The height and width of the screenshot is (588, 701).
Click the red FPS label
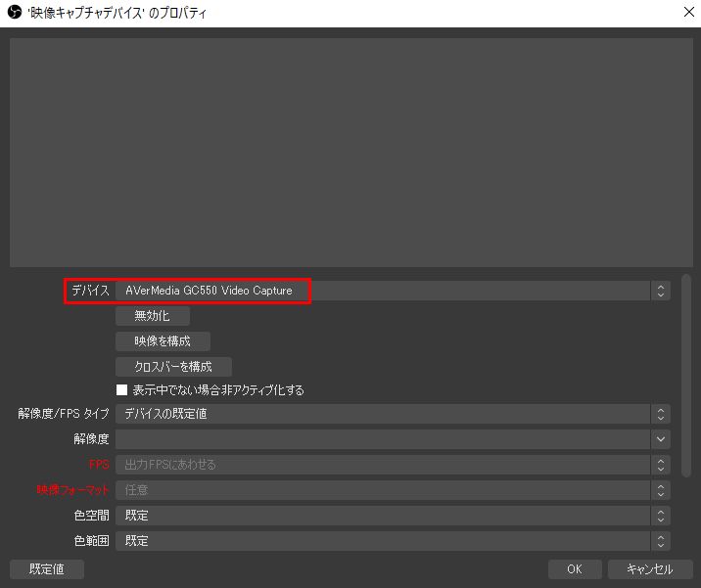tap(99, 465)
